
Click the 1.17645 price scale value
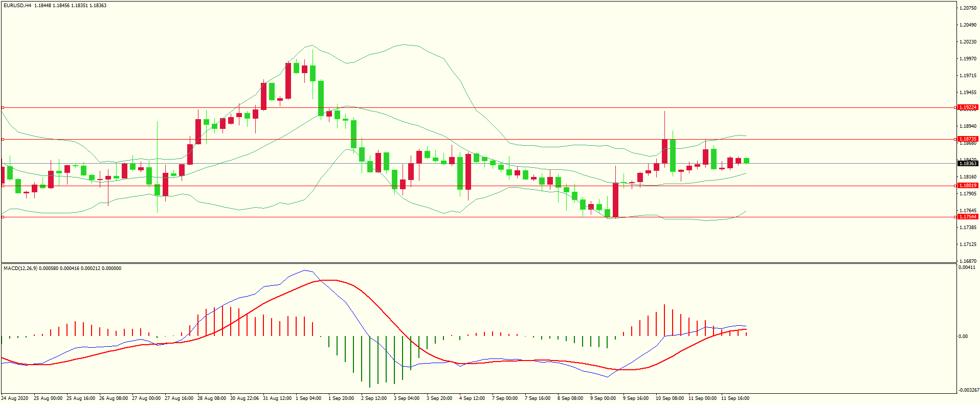pyautogui.click(x=968, y=211)
